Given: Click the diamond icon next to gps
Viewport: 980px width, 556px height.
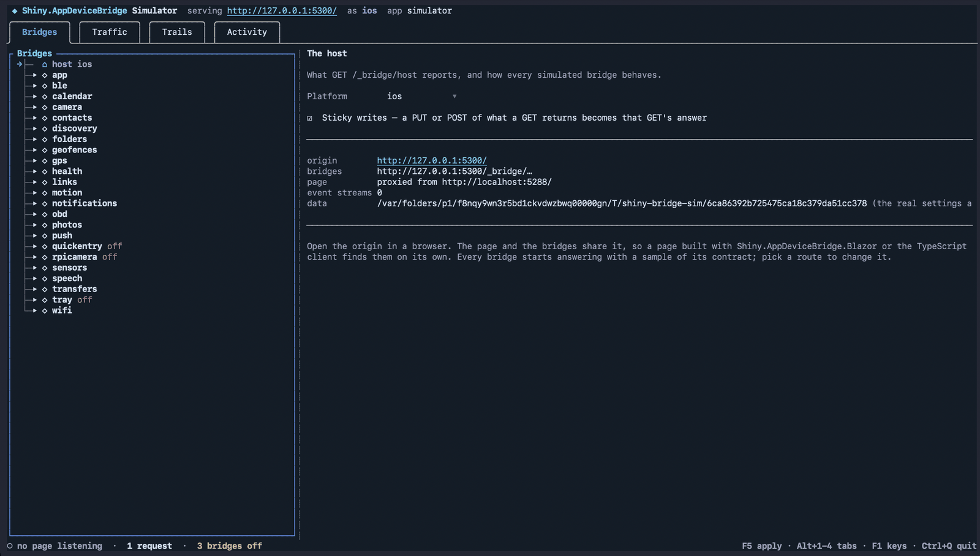Looking at the screenshot, I should [45, 160].
